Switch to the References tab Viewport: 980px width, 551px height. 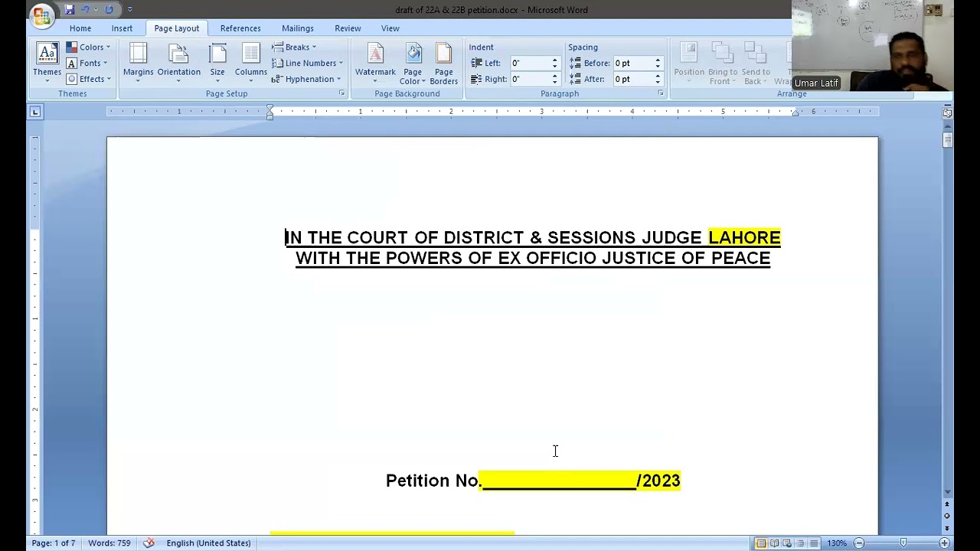click(240, 28)
